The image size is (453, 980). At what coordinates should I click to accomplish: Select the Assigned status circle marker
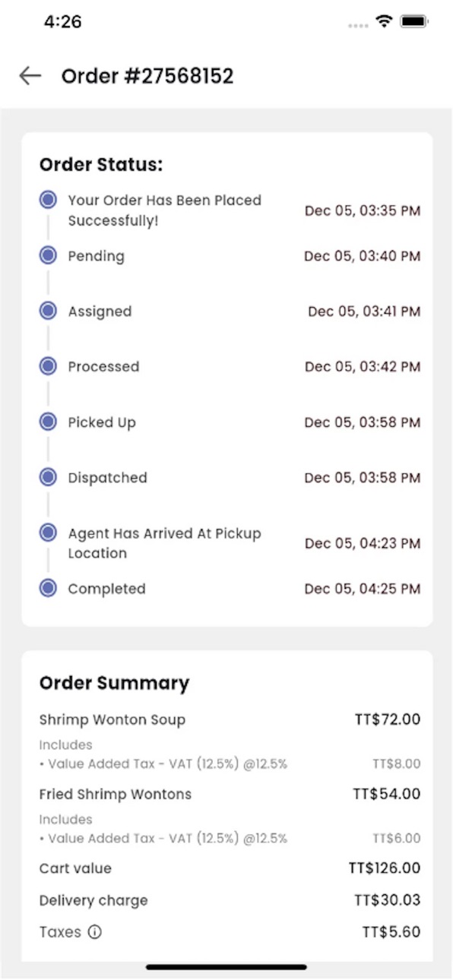(48, 311)
